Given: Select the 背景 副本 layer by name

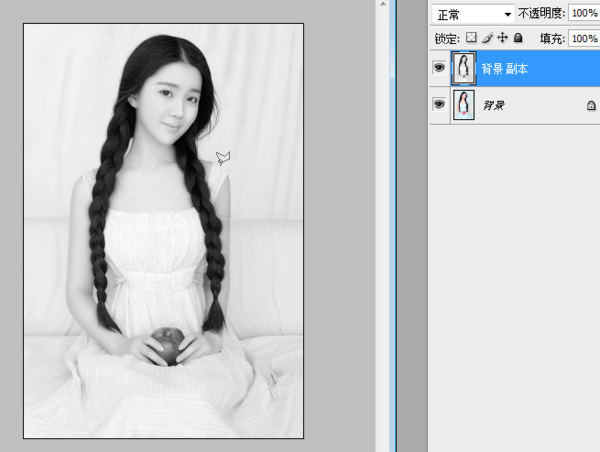Looking at the screenshot, I should coord(505,69).
